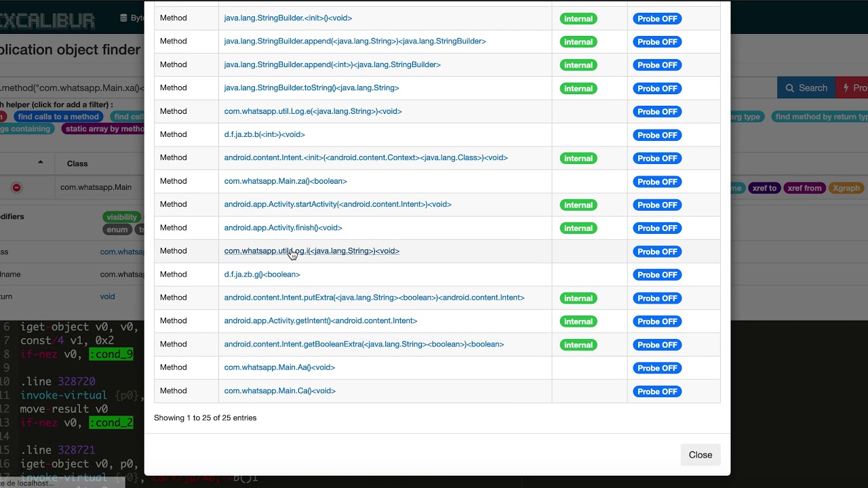Click Search button in background page
The height and width of the screenshot is (488, 868).
806,88
